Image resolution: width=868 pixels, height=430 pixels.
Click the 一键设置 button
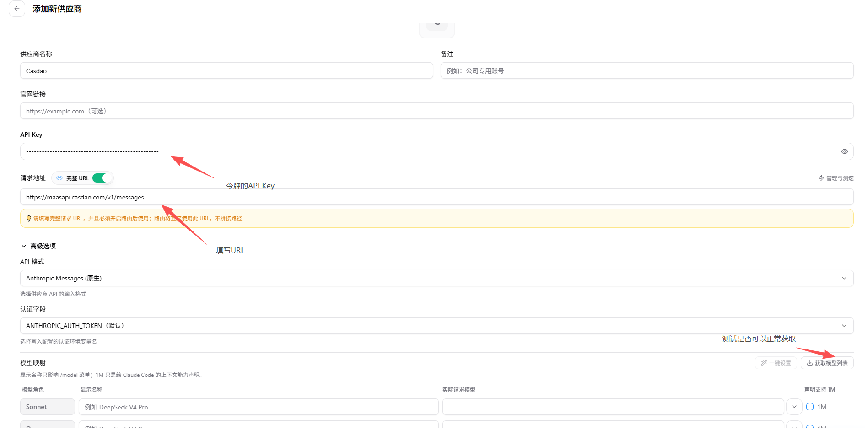tap(776, 363)
